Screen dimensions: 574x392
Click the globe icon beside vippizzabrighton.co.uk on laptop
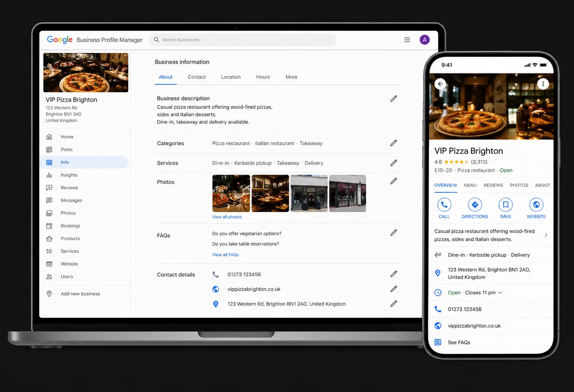(216, 289)
